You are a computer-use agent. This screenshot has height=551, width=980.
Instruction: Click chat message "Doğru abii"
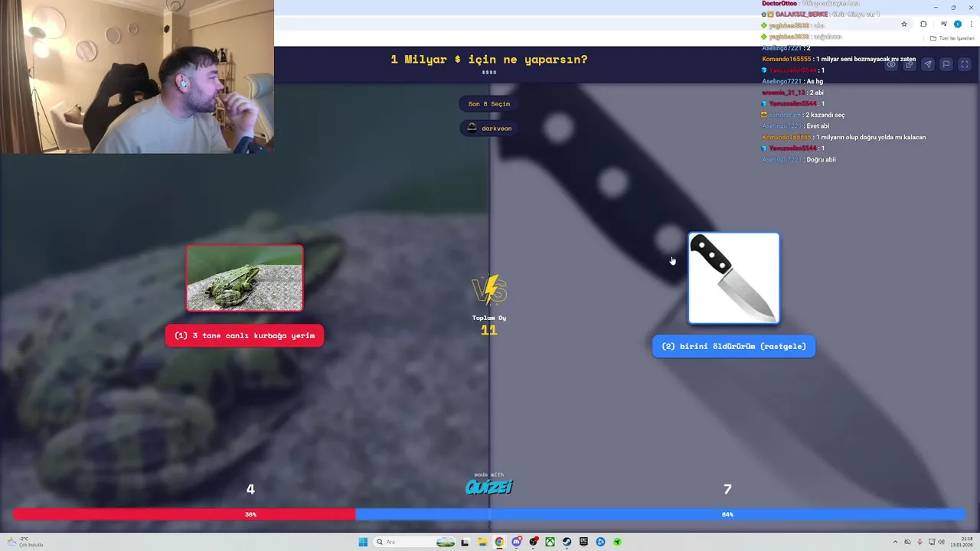click(x=821, y=159)
